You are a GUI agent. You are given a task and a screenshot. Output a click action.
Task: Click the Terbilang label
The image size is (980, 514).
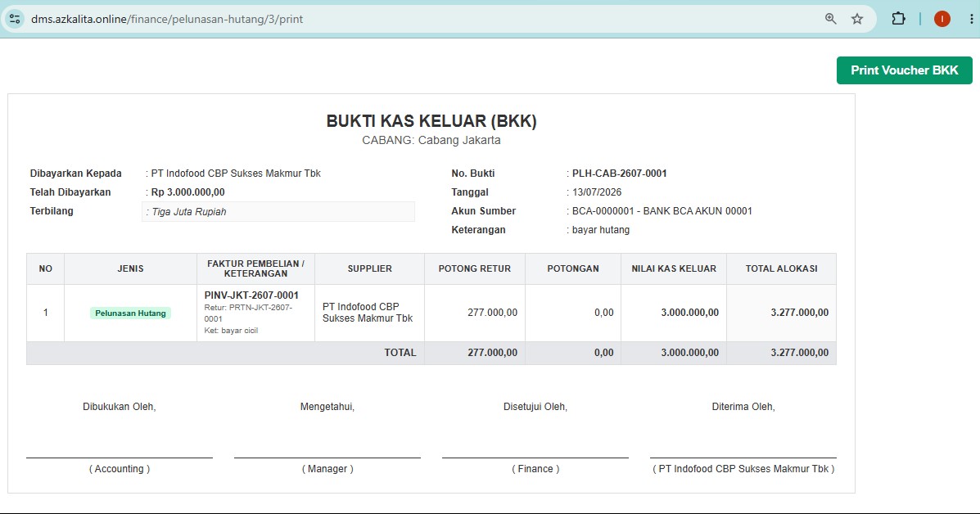[x=52, y=211]
